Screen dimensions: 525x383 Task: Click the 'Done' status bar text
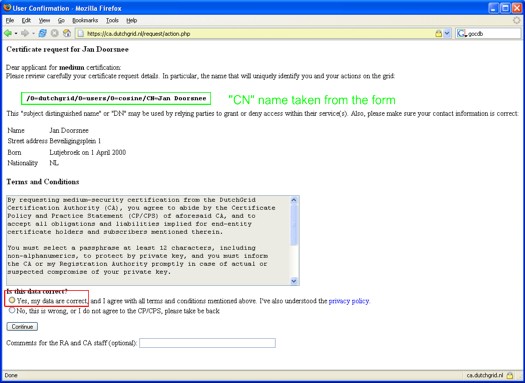coord(11,375)
